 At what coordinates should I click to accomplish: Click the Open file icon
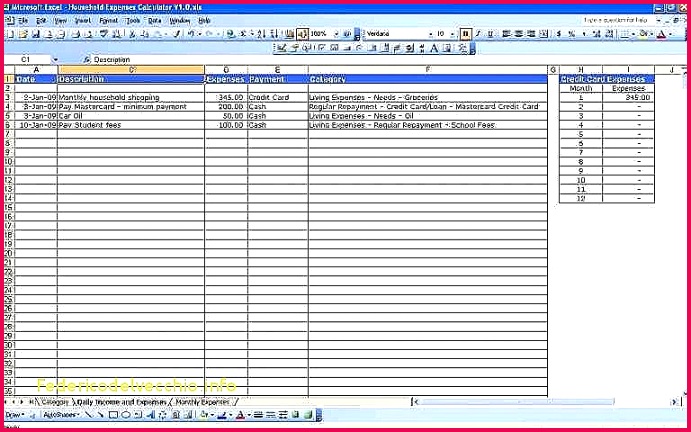pyautogui.click(x=23, y=34)
